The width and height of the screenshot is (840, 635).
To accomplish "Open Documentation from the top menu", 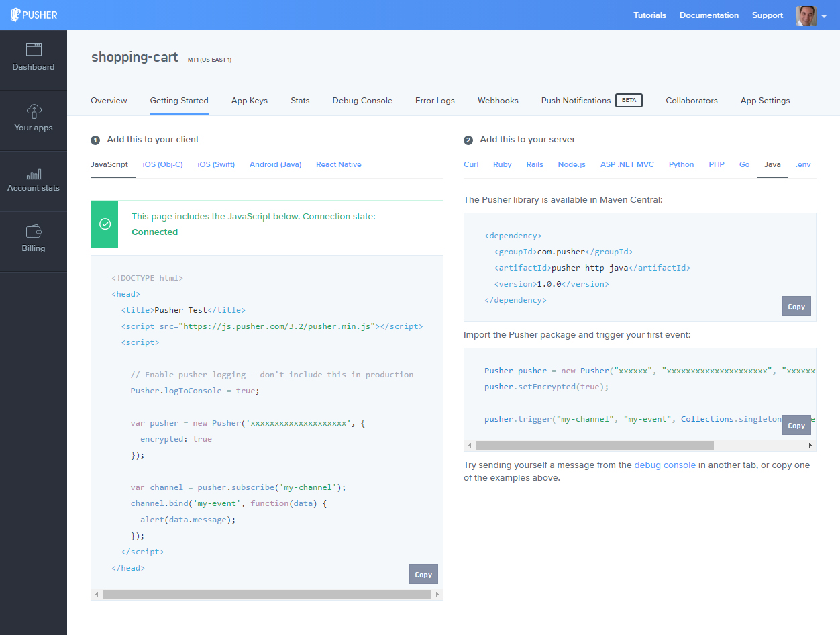I will click(709, 15).
